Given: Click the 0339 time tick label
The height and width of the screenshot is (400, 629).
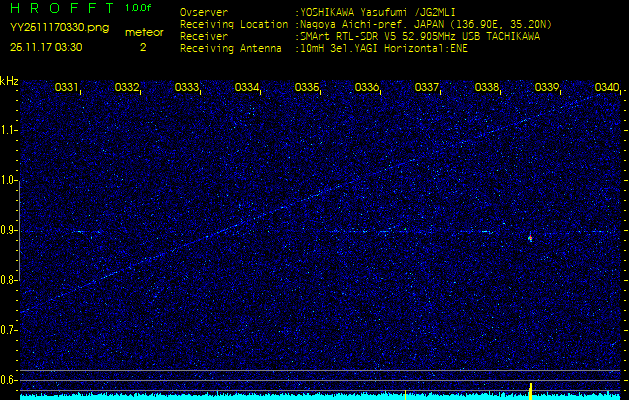Looking at the screenshot, I should pos(547,88).
